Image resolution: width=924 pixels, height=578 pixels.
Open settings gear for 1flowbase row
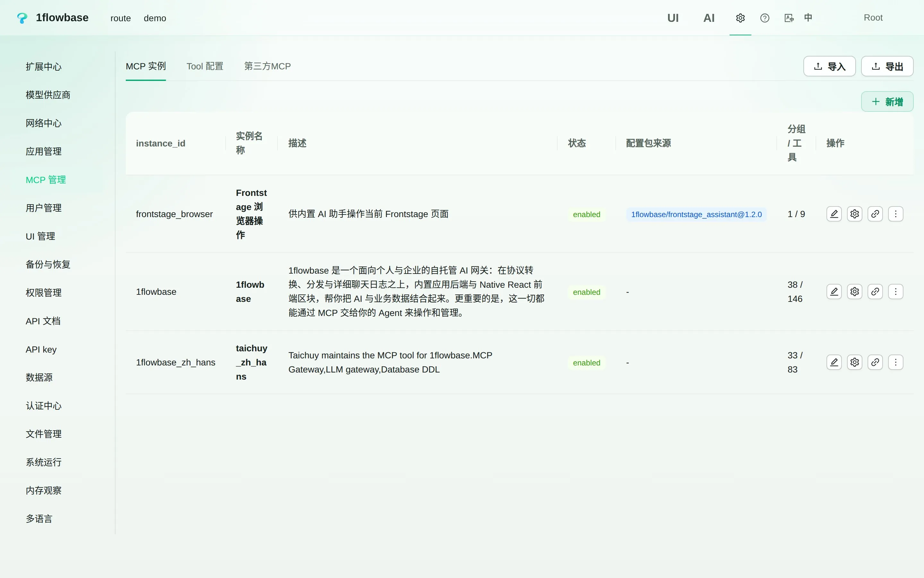click(x=854, y=292)
